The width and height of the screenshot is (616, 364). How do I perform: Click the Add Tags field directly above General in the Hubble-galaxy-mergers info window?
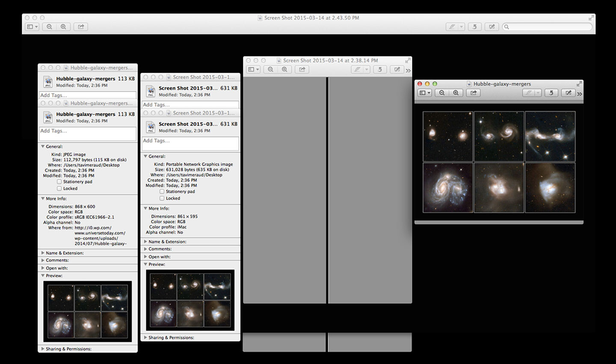88,133
